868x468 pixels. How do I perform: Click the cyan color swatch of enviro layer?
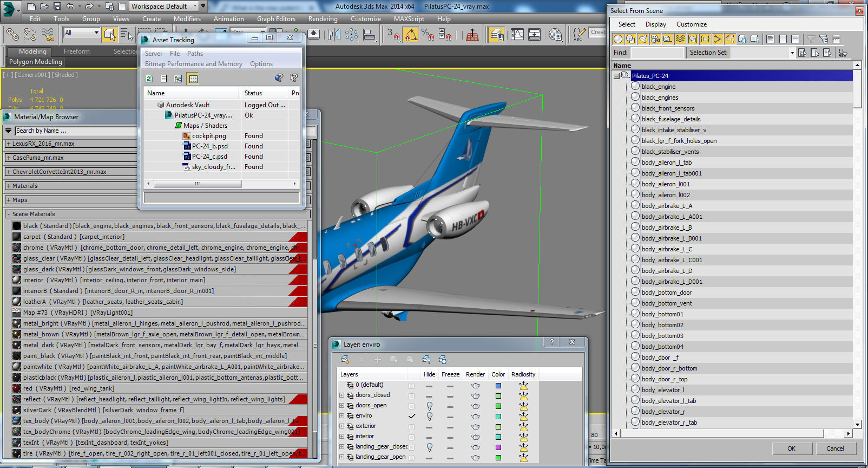pos(498,417)
